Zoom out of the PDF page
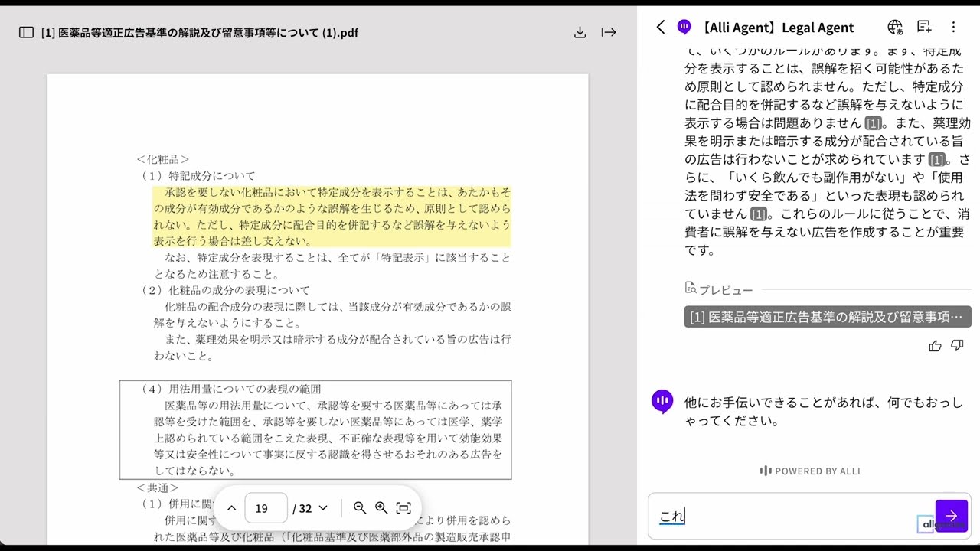 coord(360,508)
